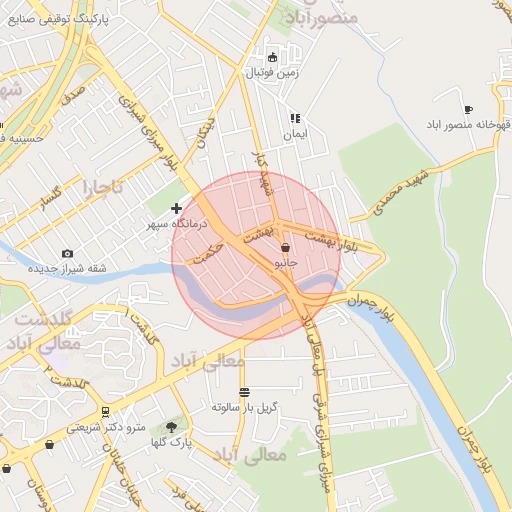Select the Sepehr clinic cross icon
The width and height of the screenshot is (512, 512).
[x=176, y=209]
